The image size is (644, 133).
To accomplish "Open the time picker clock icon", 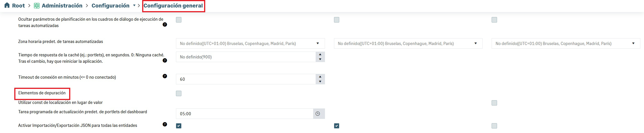I will 318,114.
